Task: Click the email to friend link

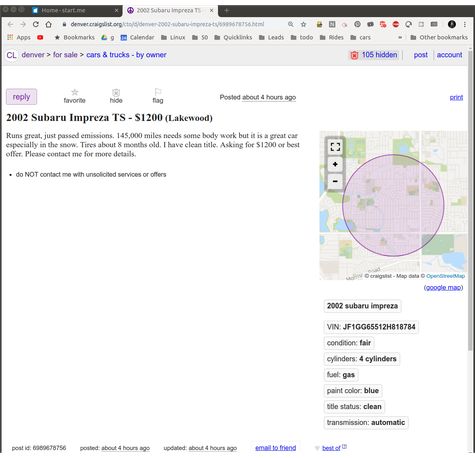Action: pos(275,448)
